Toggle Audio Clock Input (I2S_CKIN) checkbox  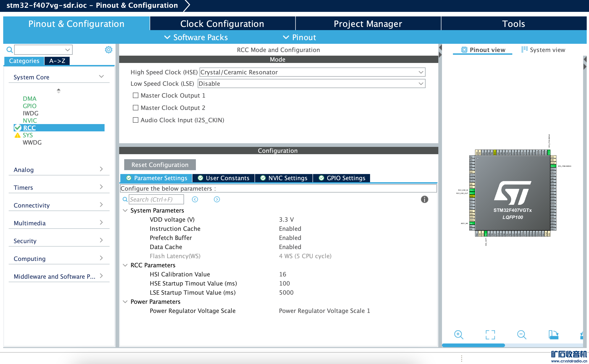tap(136, 120)
